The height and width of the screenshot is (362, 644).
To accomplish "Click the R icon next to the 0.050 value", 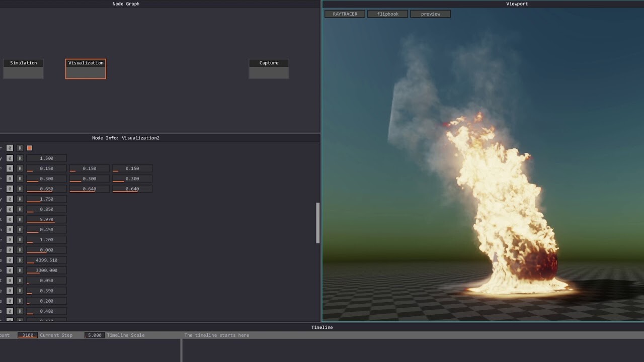I will click(x=20, y=280).
